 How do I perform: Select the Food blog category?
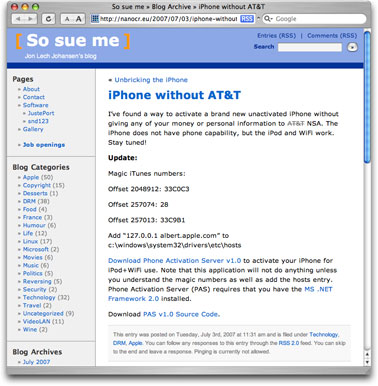30,209
